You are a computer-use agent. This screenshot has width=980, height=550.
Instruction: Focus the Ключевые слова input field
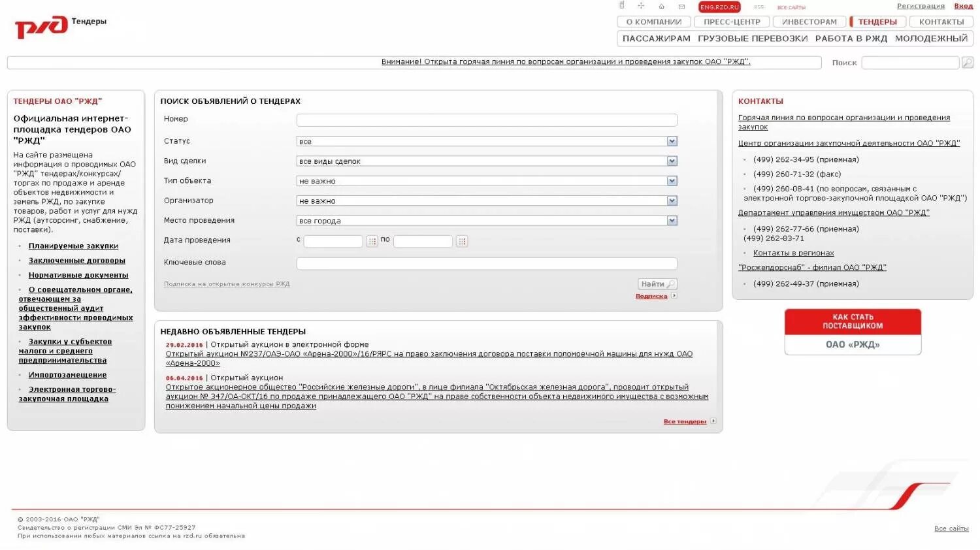[487, 264]
